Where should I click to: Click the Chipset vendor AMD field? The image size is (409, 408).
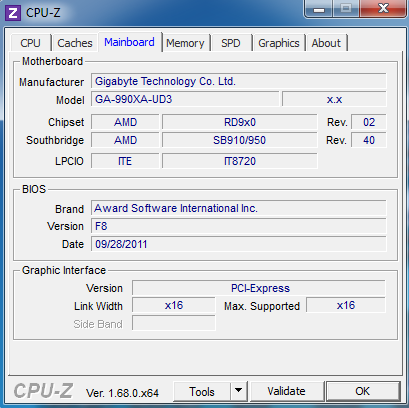pos(125,122)
